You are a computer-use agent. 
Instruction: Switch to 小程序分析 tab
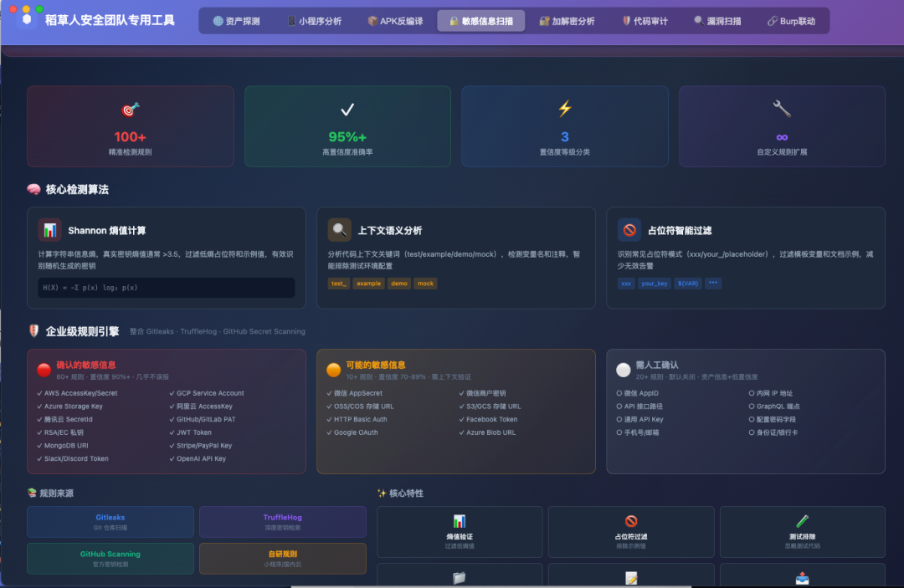314,21
